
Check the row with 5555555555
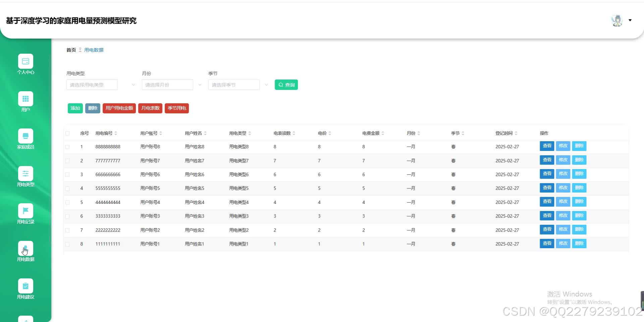point(67,189)
